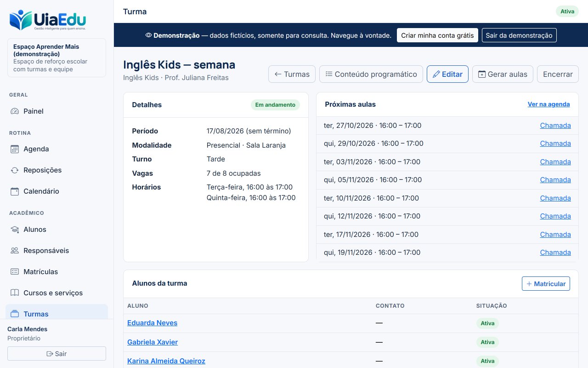Open Matrículas menu item
Viewport: 588px width, 368px height.
point(57,272)
